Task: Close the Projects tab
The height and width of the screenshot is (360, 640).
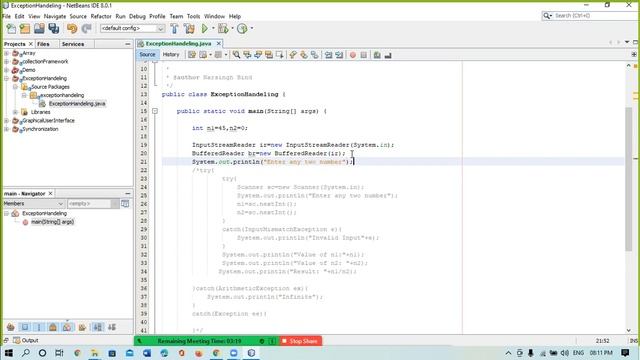Action: pos(31,44)
